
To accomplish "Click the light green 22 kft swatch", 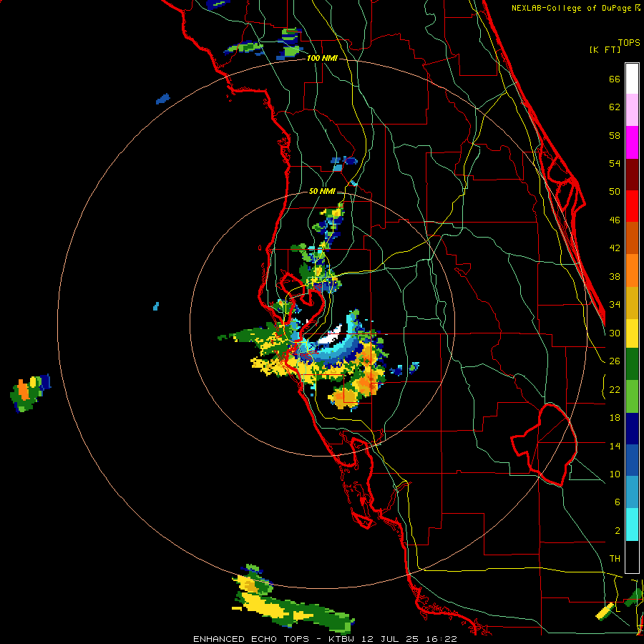I will pyautogui.click(x=632, y=396).
